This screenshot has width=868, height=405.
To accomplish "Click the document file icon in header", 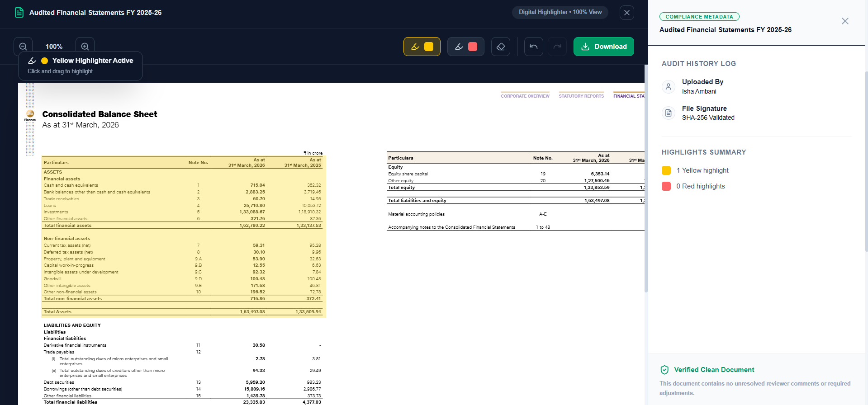I will click(x=19, y=13).
